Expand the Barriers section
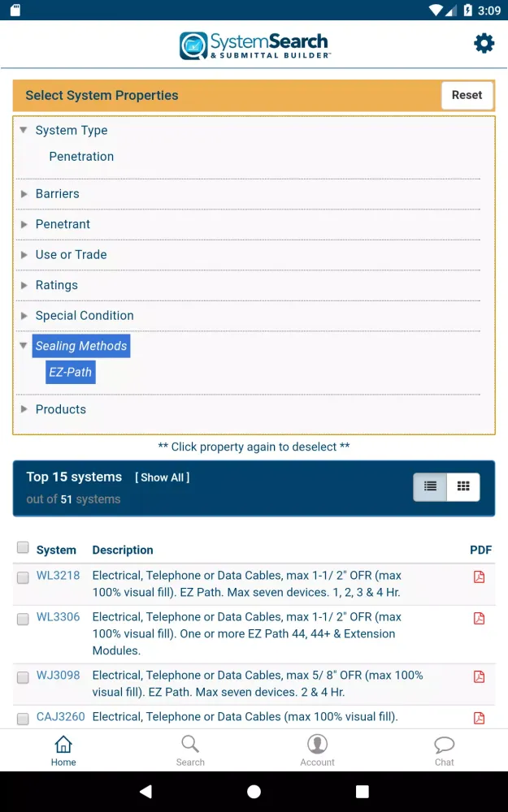The width and height of the screenshot is (508, 812). [x=24, y=194]
